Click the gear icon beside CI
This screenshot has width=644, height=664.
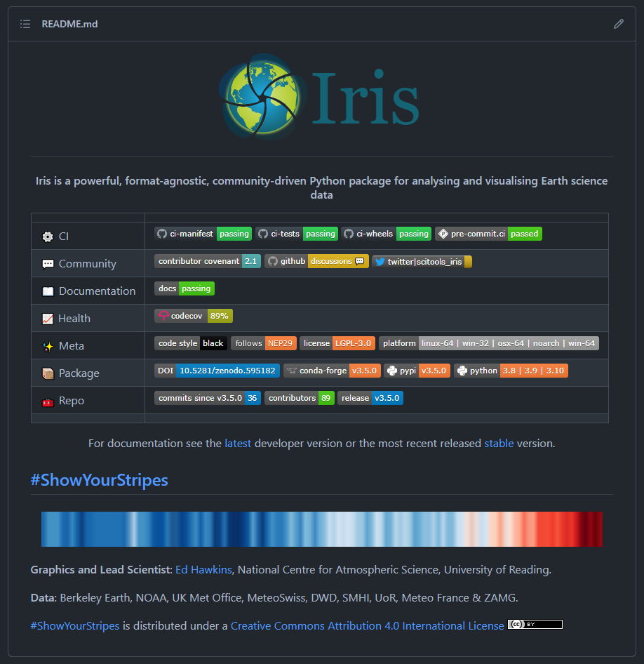point(48,237)
